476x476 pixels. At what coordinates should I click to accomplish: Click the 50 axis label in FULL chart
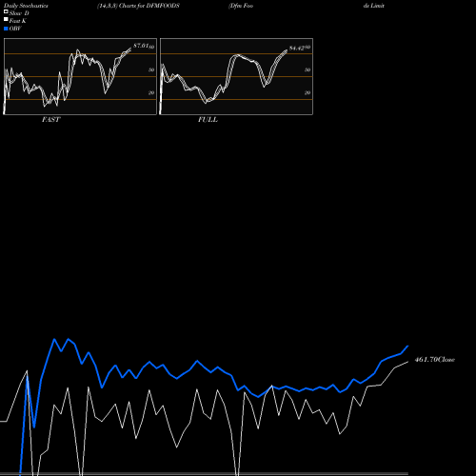tap(307, 70)
